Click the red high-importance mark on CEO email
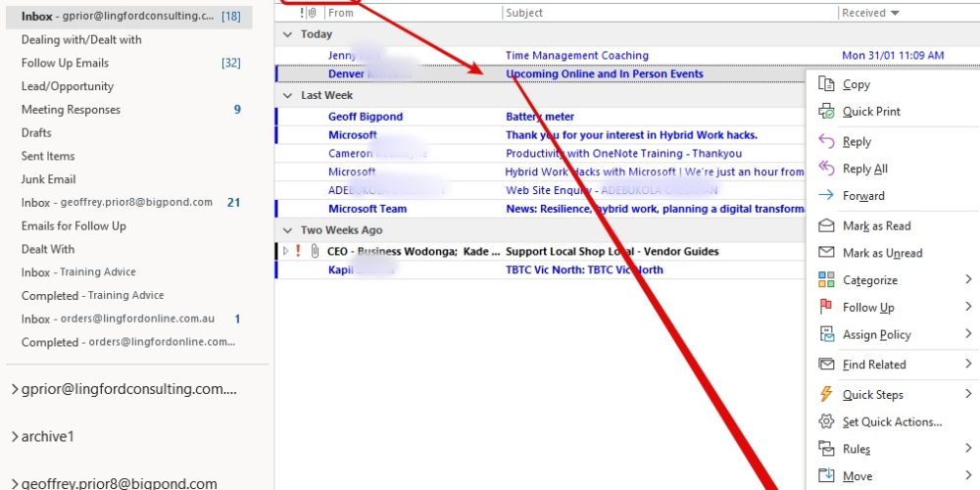 click(x=298, y=251)
